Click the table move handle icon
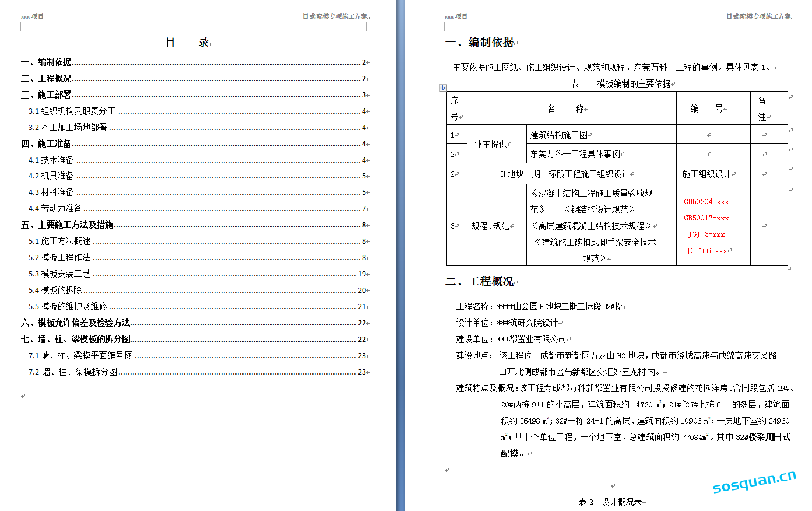 click(442, 87)
